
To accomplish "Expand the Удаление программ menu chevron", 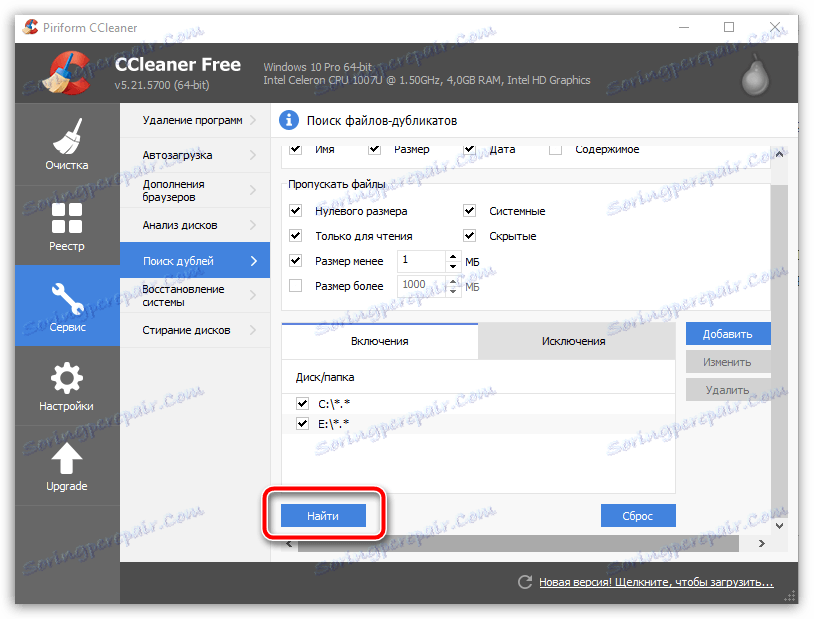I will 253,120.
